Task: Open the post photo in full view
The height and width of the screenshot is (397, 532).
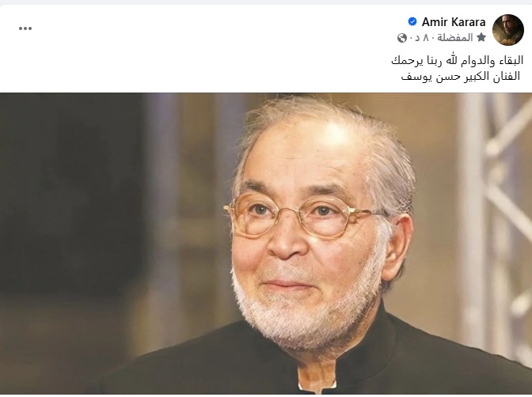Action: (x=266, y=244)
